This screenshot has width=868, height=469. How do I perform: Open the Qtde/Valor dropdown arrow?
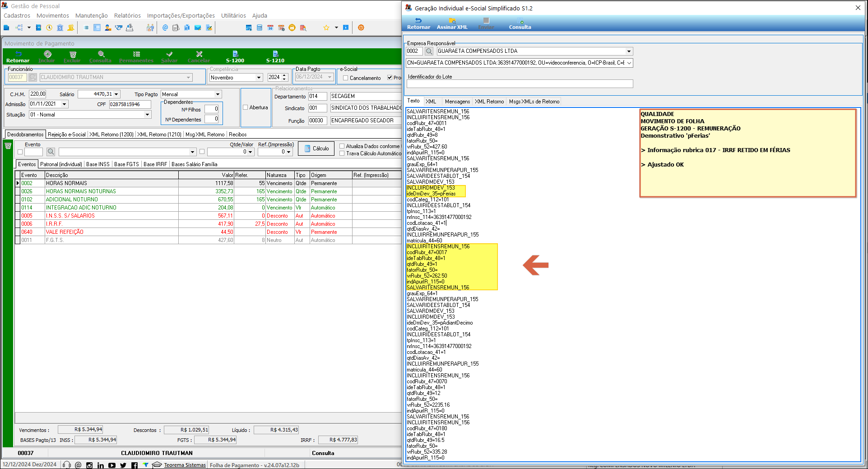tap(250, 152)
